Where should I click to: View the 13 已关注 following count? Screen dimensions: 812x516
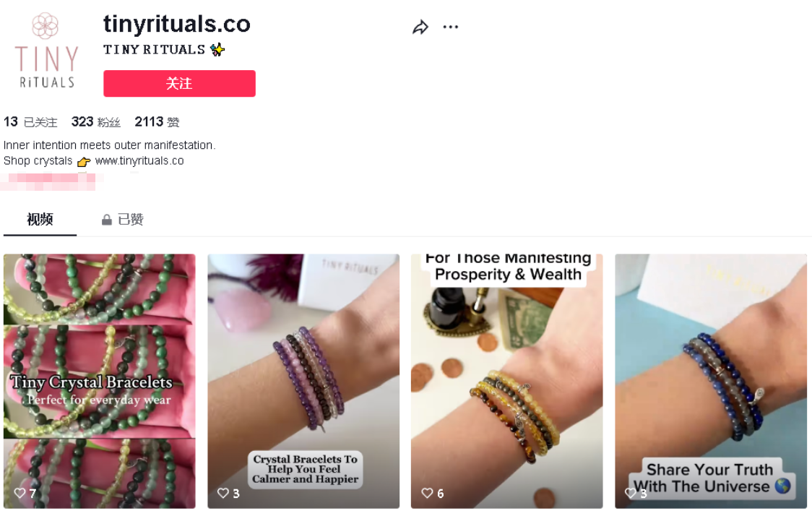point(30,121)
